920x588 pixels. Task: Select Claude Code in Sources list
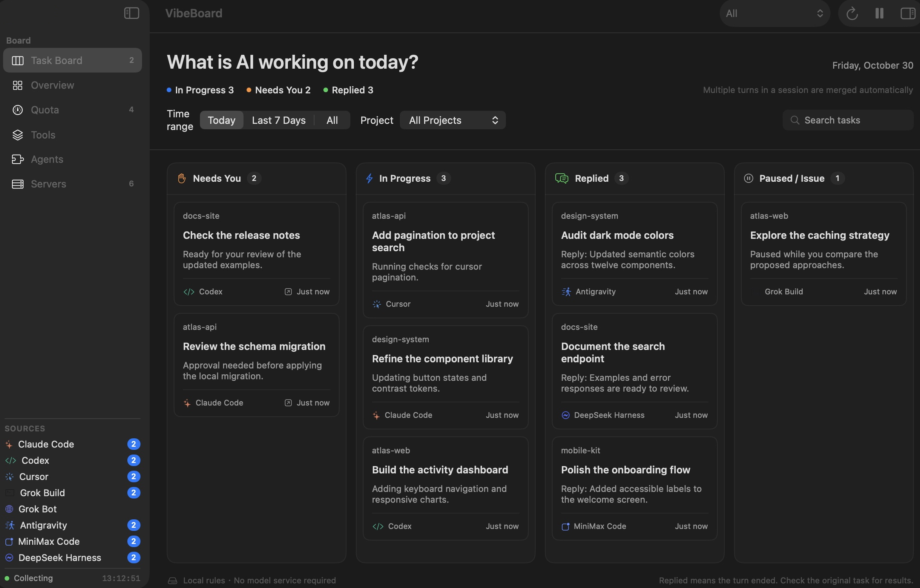coord(73,444)
